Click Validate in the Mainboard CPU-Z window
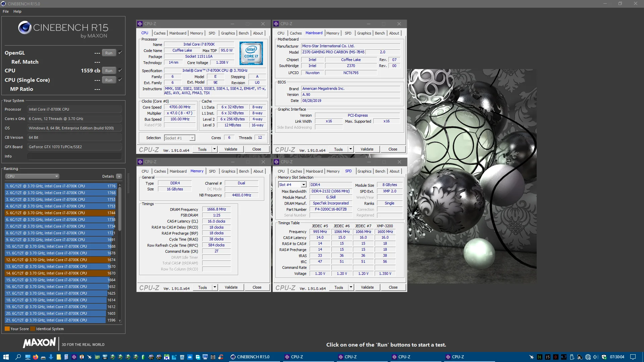 (367, 149)
